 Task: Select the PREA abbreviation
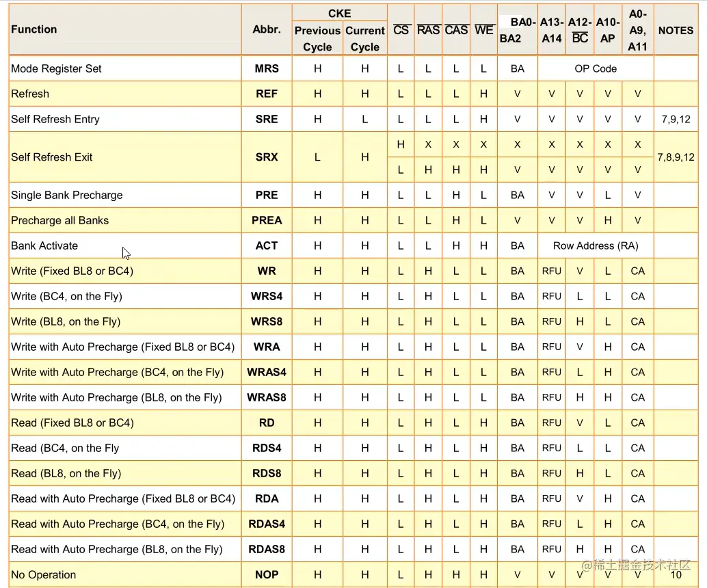267,220
